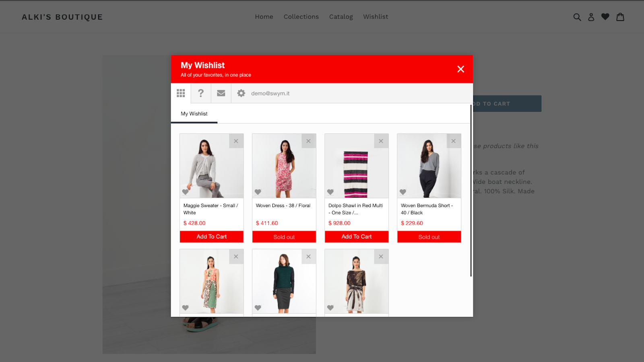Open the dark green sweater thumbnail
Screen dimensions: 644x362
click(284, 282)
